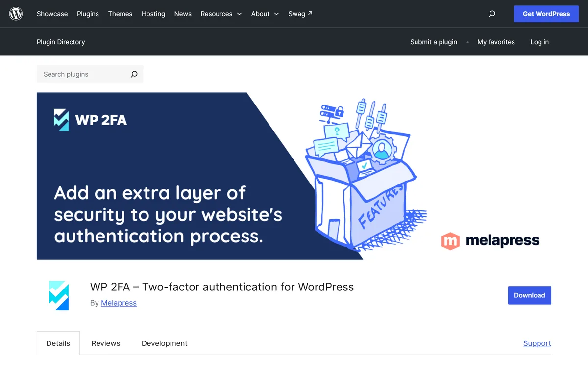Switch to the Reviews tab
The image size is (588, 368).
106,343
